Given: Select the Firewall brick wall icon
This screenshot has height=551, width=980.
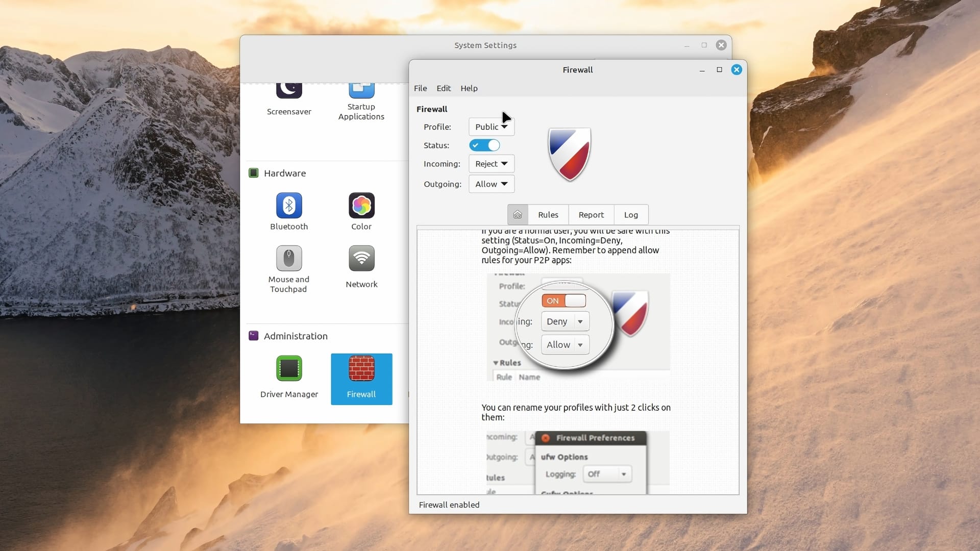Looking at the screenshot, I should (x=361, y=368).
